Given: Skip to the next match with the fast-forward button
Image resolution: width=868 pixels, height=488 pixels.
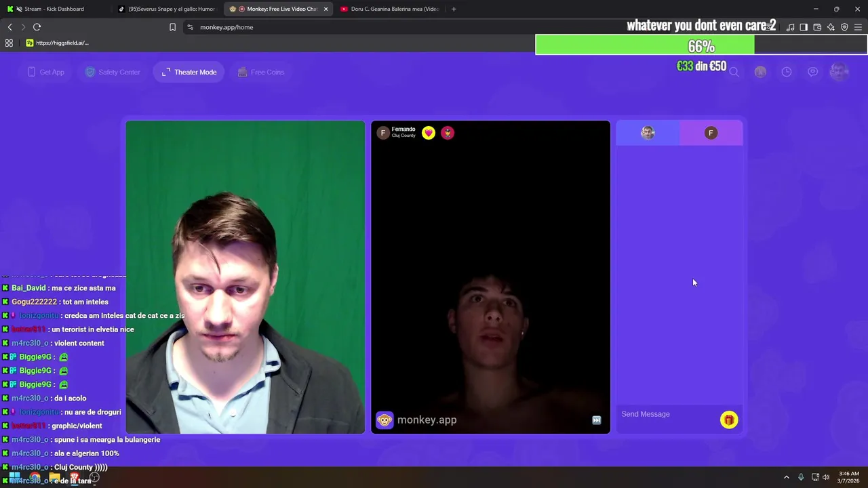Looking at the screenshot, I should click(x=597, y=420).
